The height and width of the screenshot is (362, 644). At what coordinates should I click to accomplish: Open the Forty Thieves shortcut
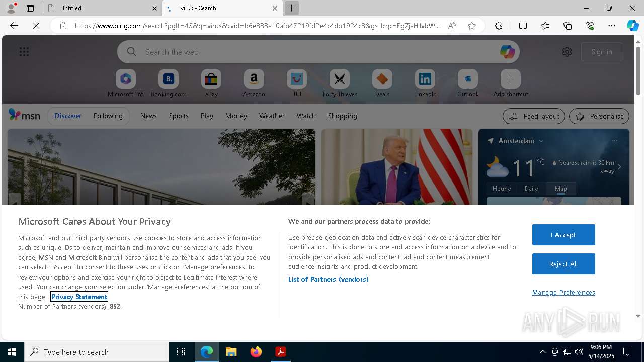(340, 83)
